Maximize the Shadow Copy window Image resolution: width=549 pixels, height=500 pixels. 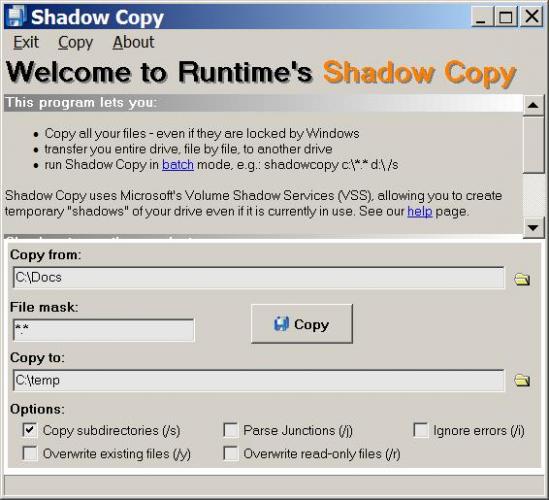[506, 16]
